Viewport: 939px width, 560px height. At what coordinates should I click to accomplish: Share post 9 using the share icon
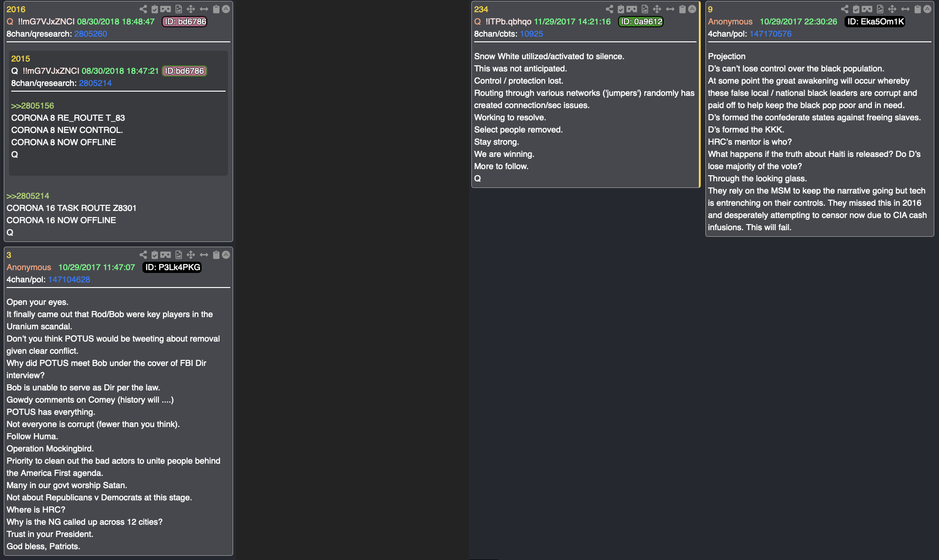[845, 9]
